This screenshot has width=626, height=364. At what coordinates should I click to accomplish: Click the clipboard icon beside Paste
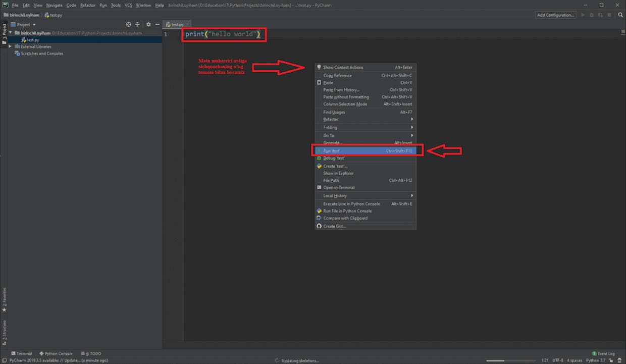click(x=319, y=83)
